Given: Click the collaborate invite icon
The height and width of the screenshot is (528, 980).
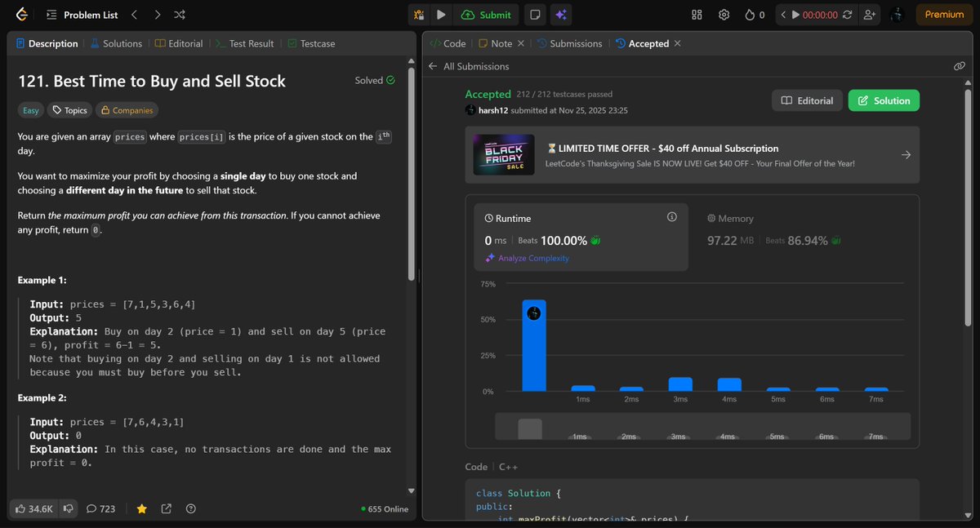Looking at the screenshot, I should pos(869,14).
